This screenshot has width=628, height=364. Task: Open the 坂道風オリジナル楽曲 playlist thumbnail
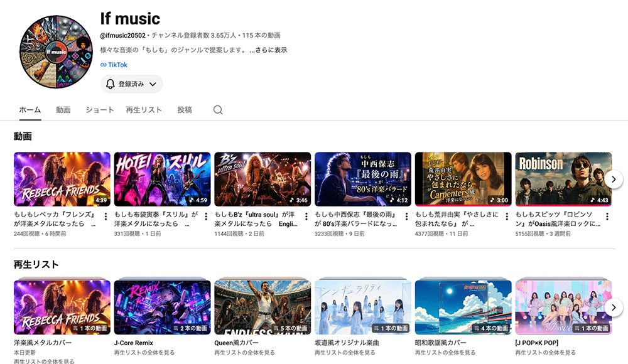363,307
